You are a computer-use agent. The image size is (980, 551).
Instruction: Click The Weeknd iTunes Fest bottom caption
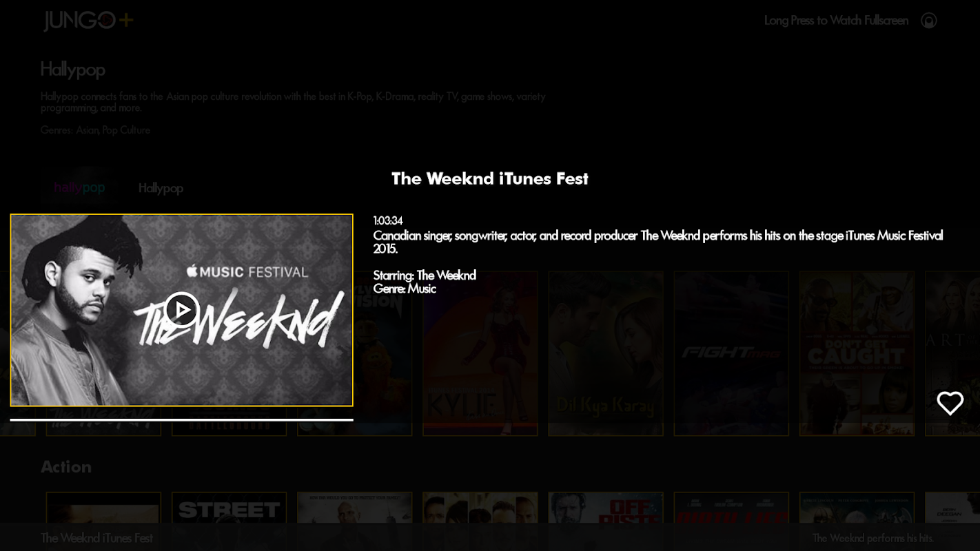tap(96, 538)
